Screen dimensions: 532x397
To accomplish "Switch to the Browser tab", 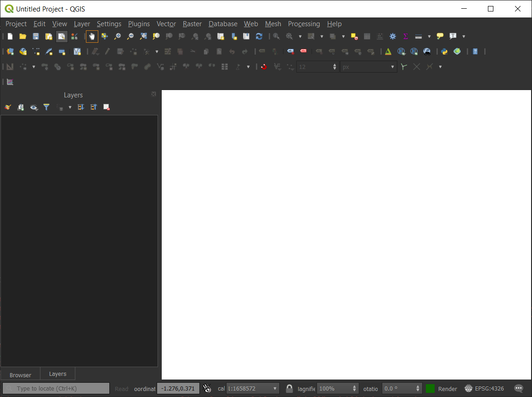I will 20,374.
